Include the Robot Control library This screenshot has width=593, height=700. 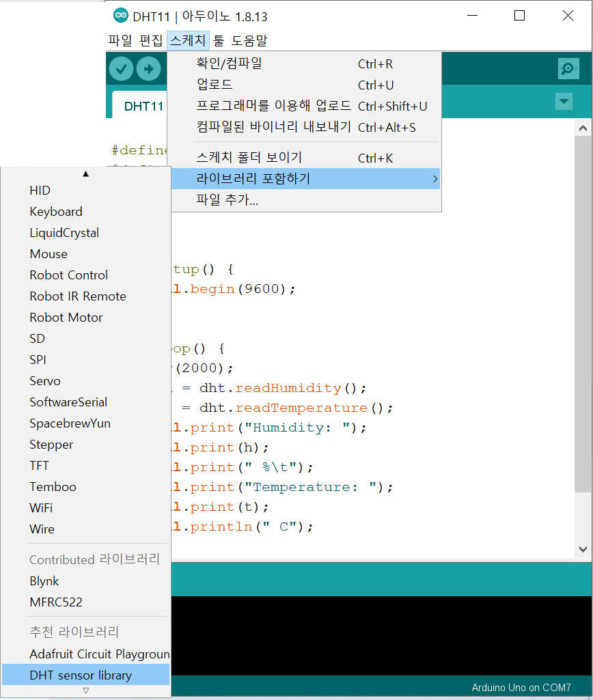(x=85, y=275)
